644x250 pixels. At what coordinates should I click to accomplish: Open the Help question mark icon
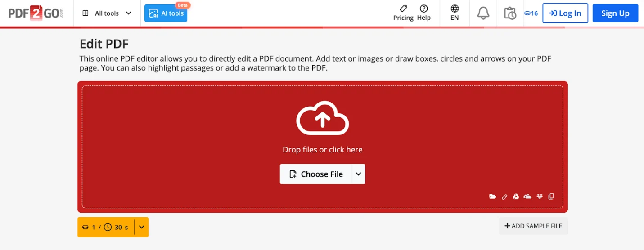(x=423, y=13)
